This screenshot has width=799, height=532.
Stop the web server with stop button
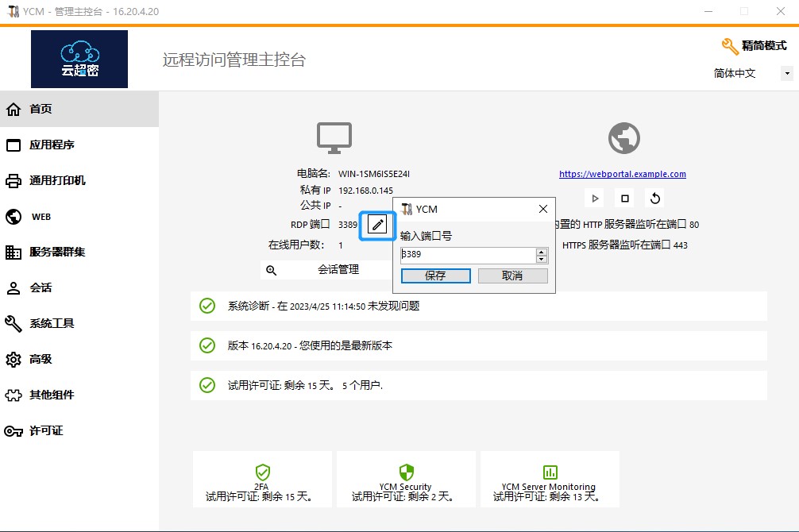625,199
